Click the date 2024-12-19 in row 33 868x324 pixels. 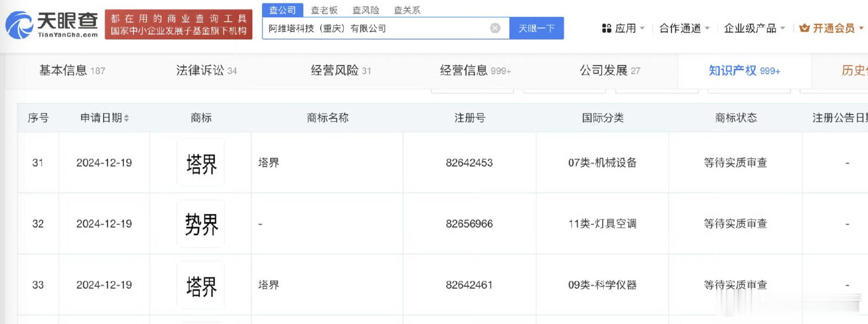[x=104, y=285]
